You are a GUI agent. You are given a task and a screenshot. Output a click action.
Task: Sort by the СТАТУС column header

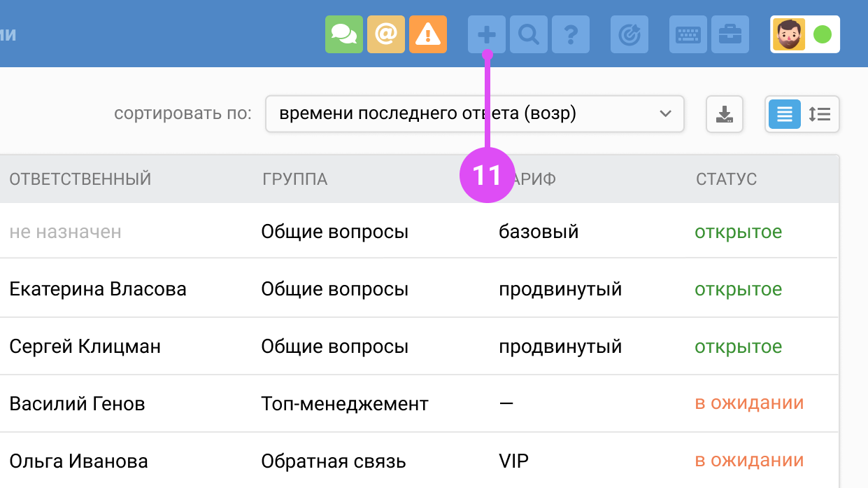click(726, 179)
